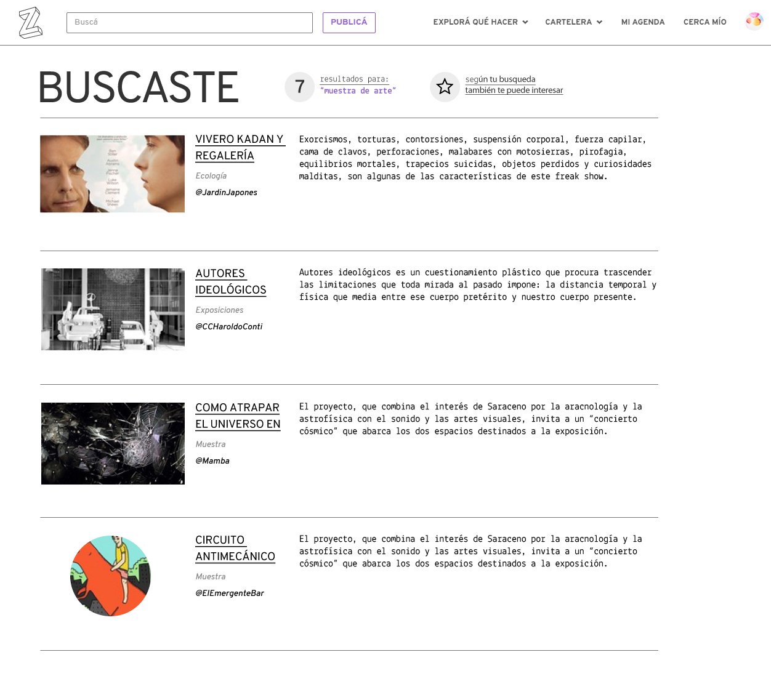Click the star icon for suggestions
The height and width of the screenshot is (700, 771).
(x=445, y=87)
